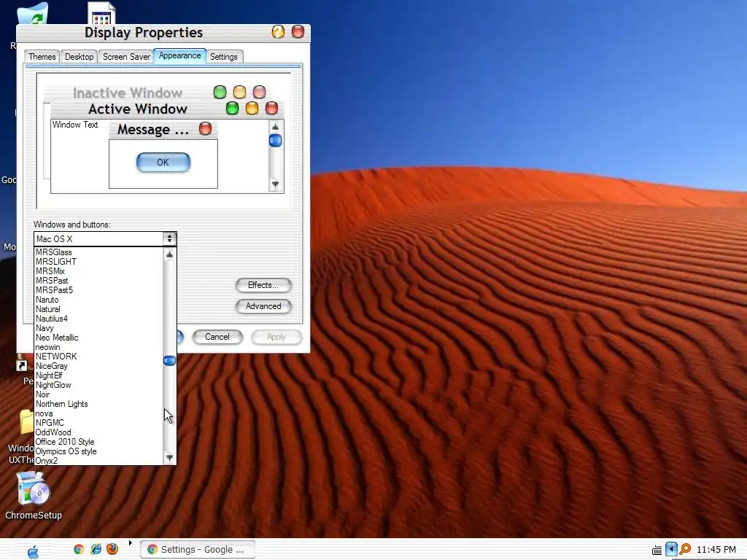Image resolution: width=747 pixels, height=560 pixels.
Task: Click the yellow button on the Active Window preview
Action: pos(252,108)
